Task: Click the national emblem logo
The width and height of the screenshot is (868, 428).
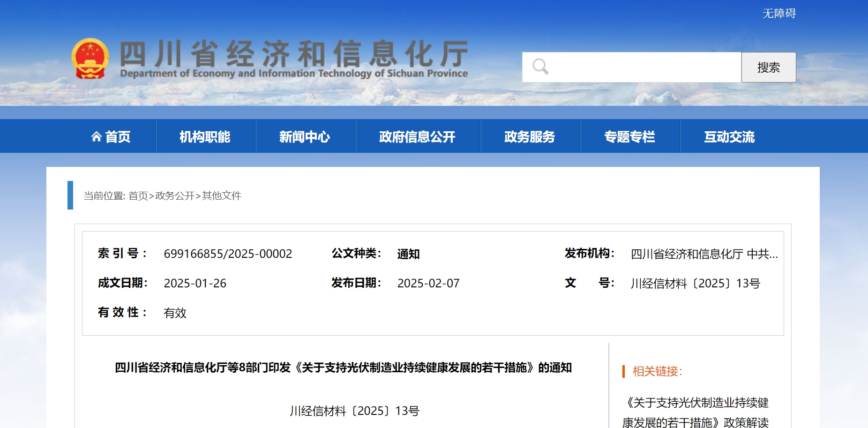Action: coord(90,59)
